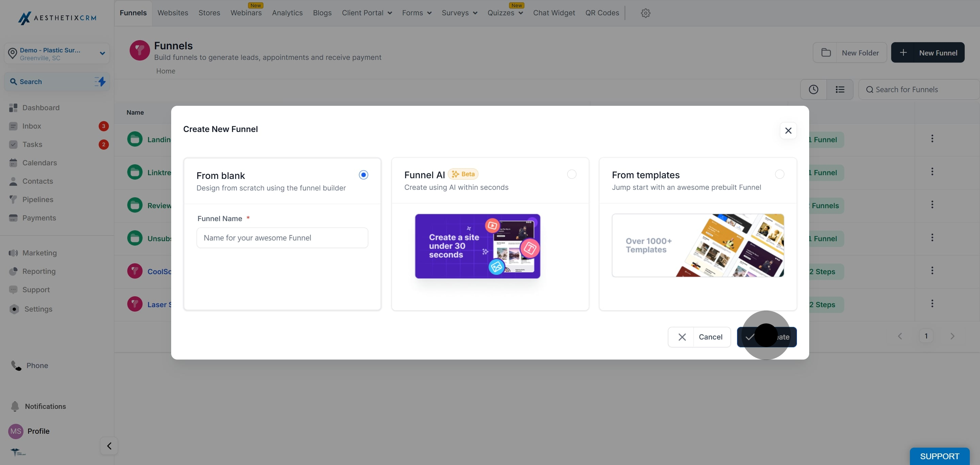Open the options menu for the Landing folder row
The image size is (980, 465).
[x=932, y=139]
